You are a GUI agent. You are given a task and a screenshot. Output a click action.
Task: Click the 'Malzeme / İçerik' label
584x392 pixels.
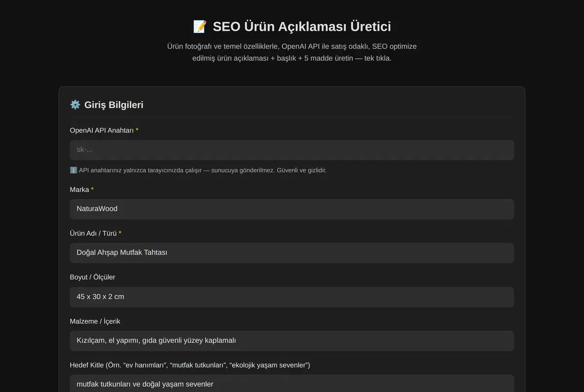(x=95, y=321)
